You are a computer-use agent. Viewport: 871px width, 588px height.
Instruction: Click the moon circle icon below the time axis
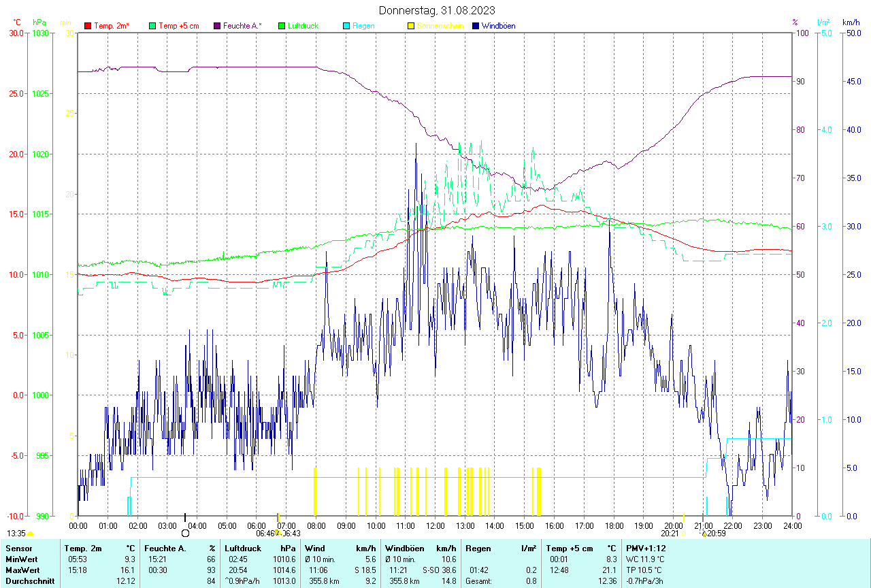click(185, 533)
